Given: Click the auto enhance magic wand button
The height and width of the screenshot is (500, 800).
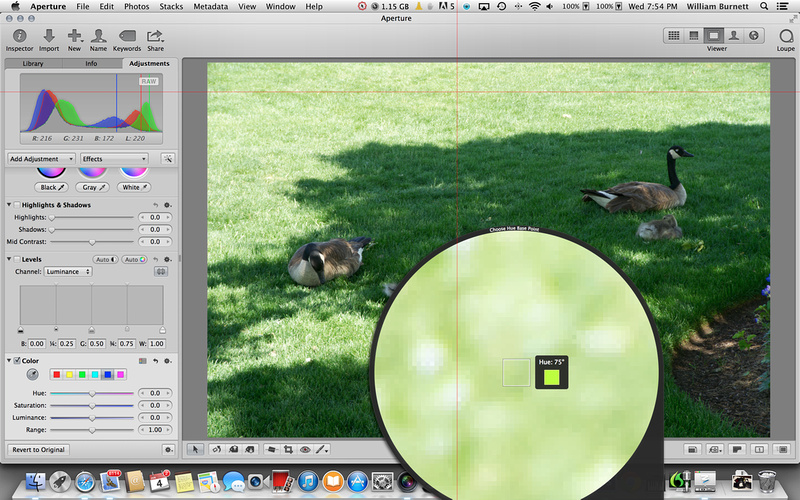Looking at the screenshot, I should tap(168, 159).
